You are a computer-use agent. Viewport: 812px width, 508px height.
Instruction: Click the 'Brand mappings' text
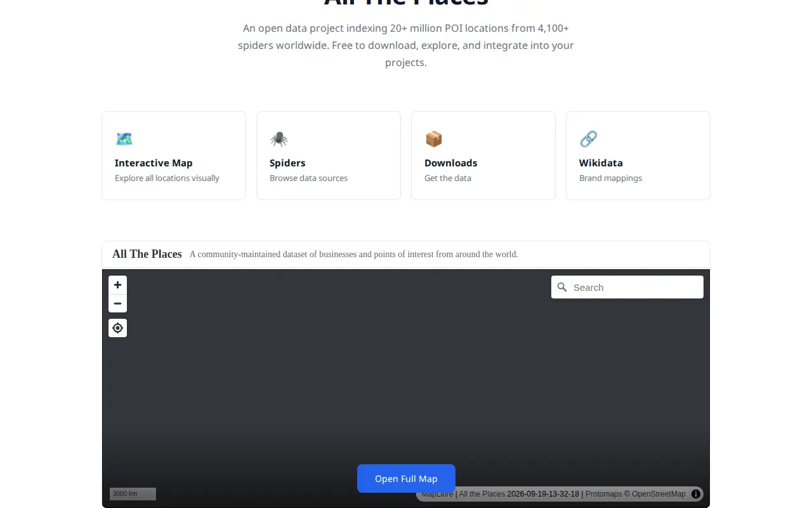[x=610, y=178]
